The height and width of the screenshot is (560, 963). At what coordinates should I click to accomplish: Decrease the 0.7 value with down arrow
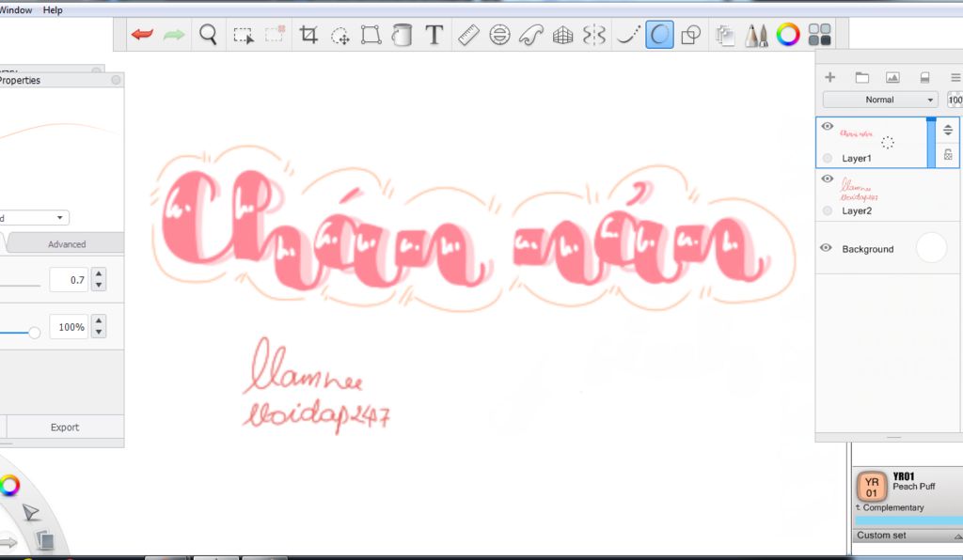pyautogui.click(x=99, y=286)
